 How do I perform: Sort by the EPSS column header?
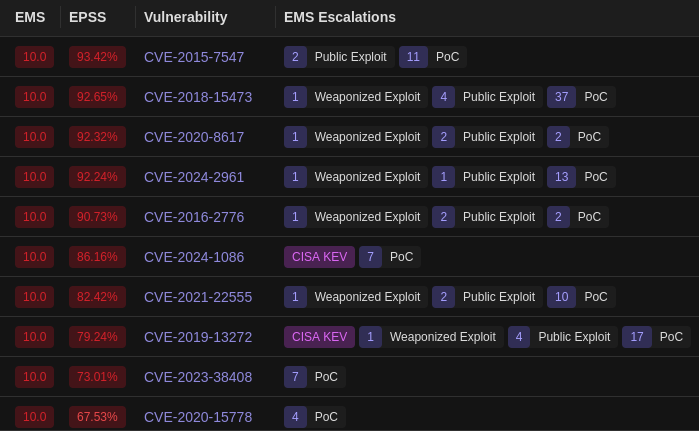[87, 17]
